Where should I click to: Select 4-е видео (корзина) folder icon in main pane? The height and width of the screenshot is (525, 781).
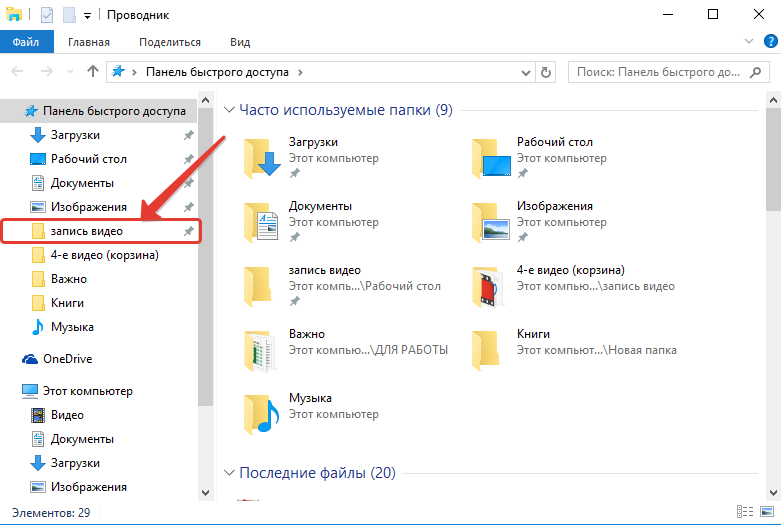488,286
